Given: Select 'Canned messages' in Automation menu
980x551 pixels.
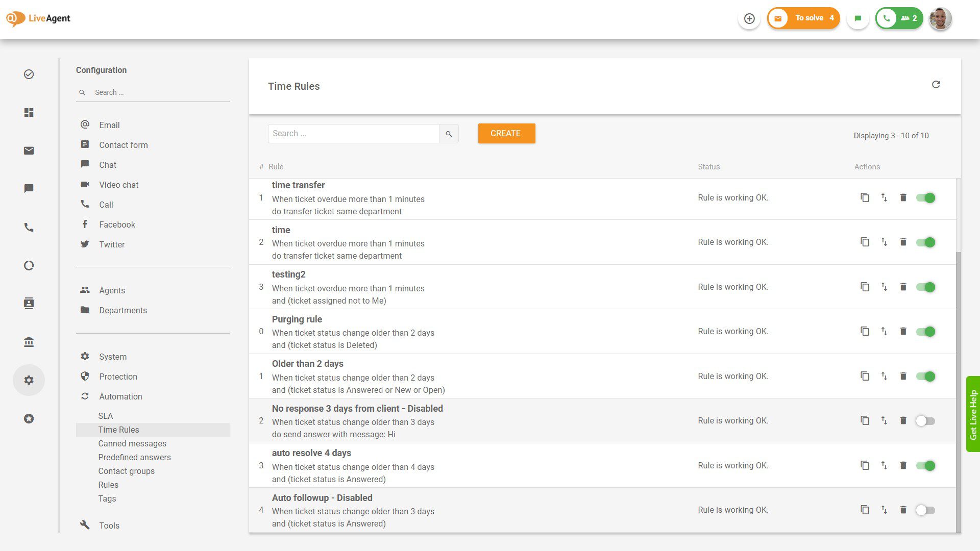Looking at the screenshot, I should (x=132, y=443).
